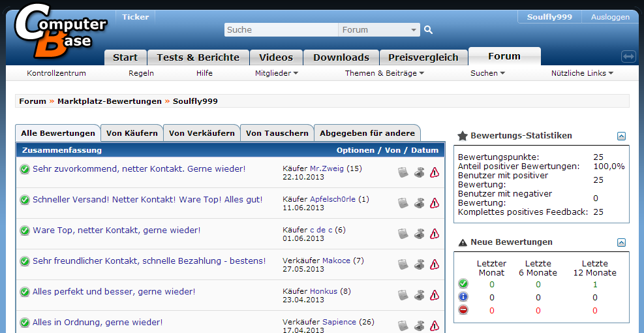
Task: Click report warning icon for Mr.Zweig's review
Action: pos(435,172)
